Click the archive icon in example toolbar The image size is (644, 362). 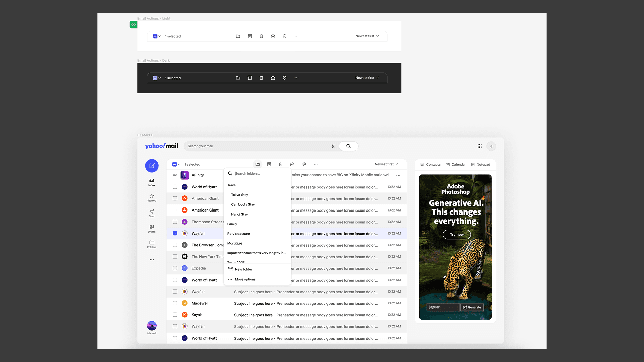coord(269,164)
